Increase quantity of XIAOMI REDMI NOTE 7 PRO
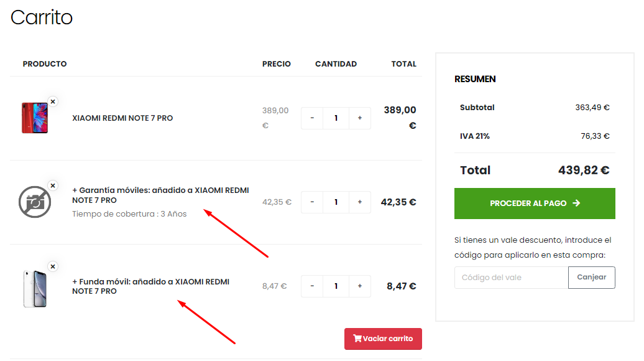Screen dimensions: 644x361 coord(359,118)
